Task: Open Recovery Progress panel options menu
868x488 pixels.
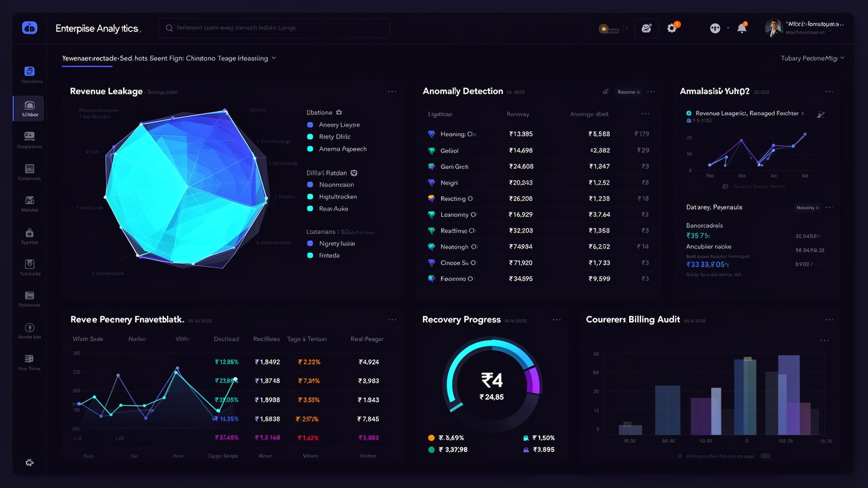Action: click(x=557, y=320)
